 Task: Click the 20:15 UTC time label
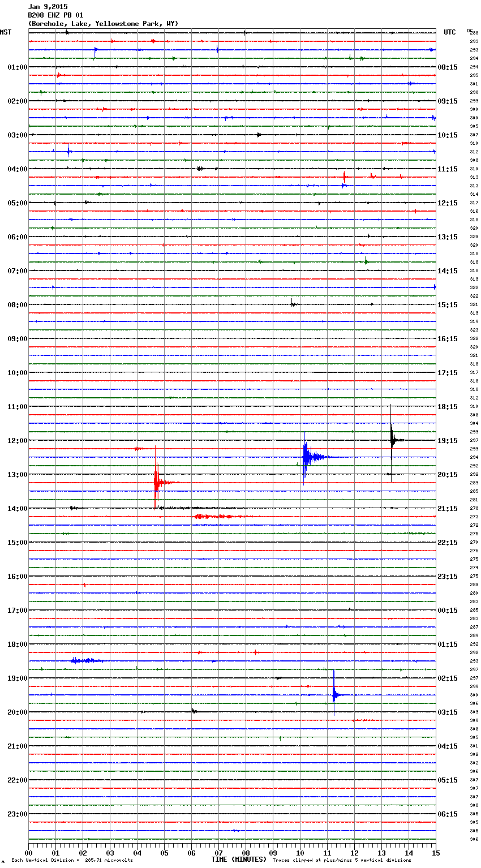[x=448, y=475]
